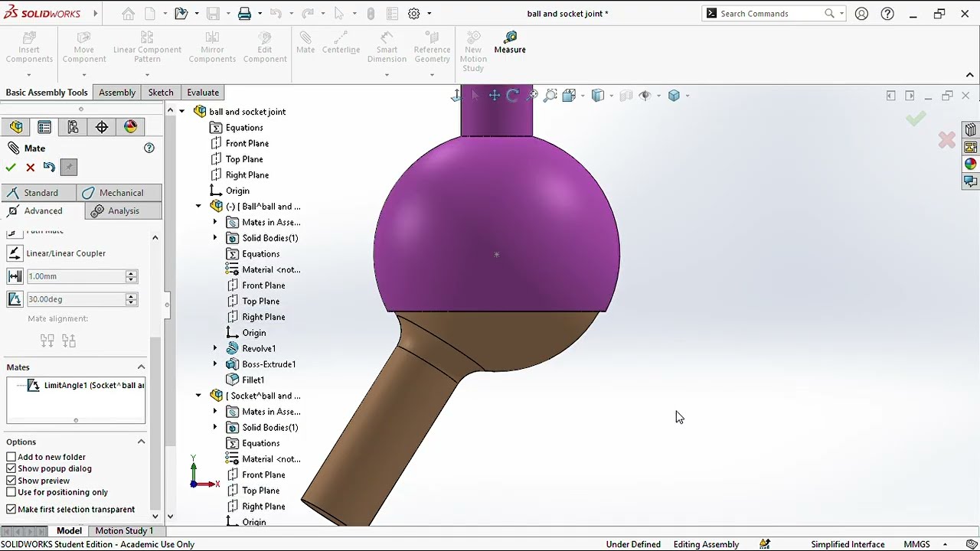Collapse the Ball^ball component tree node

point(198,207)
